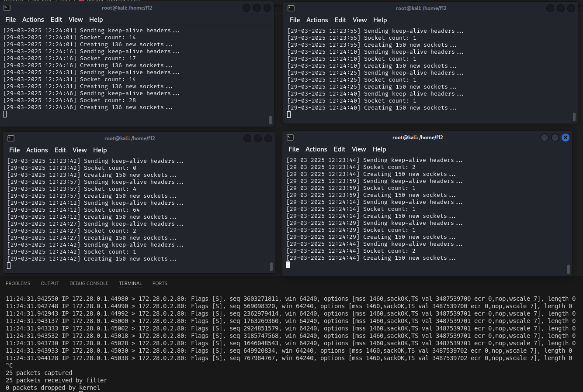The image size is (583, 392).
Task: Close the bottom-right terminal with blue X
Action: coord(566,138)
